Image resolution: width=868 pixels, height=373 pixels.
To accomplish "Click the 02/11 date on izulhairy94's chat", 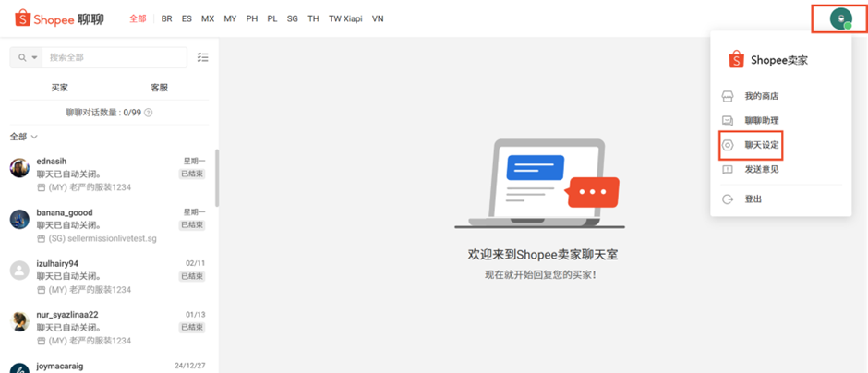I will 196,263.
